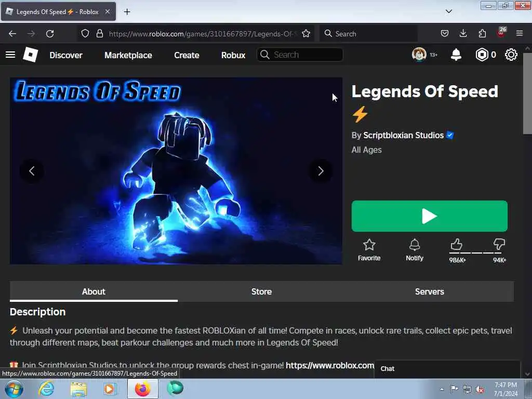The height and width of the screenshot is (399, 532).
Task: Open the Robux menu item
Action: (x=233, y=55)
